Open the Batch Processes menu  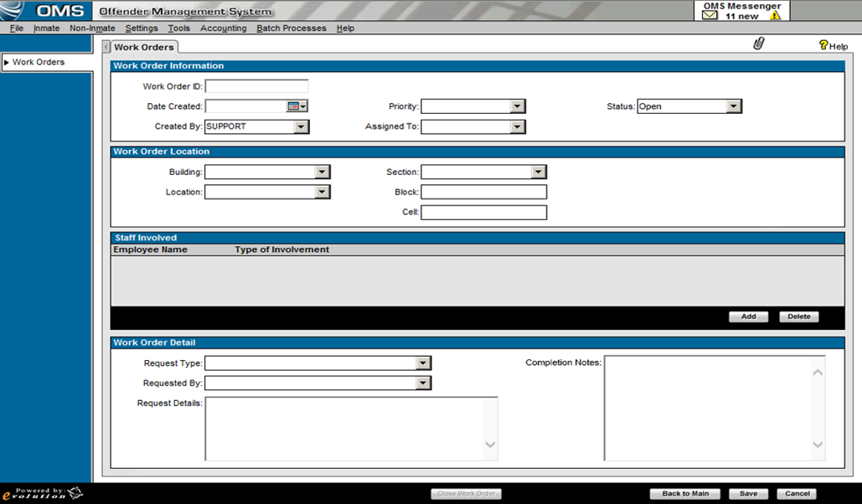click(x=292, y=28)
